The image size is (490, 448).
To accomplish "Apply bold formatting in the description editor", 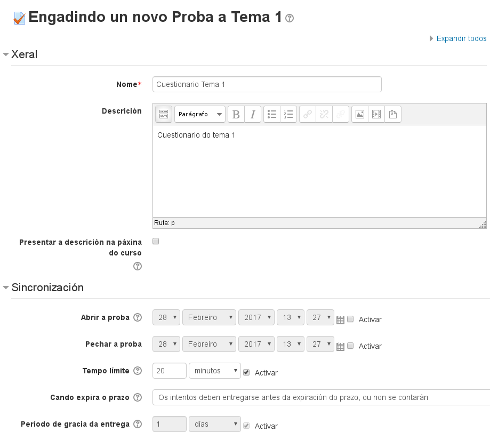I will [235, 114].
